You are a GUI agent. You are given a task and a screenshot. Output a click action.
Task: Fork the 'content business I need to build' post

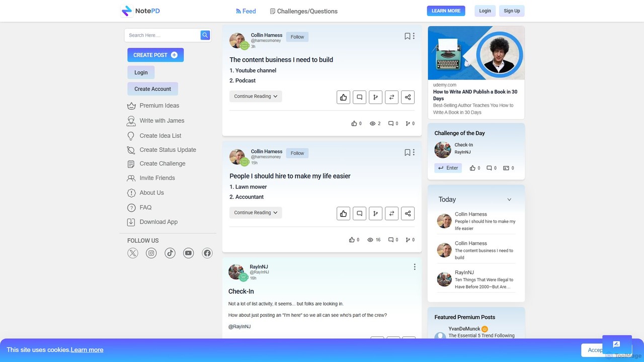click(x=375, y=97)
